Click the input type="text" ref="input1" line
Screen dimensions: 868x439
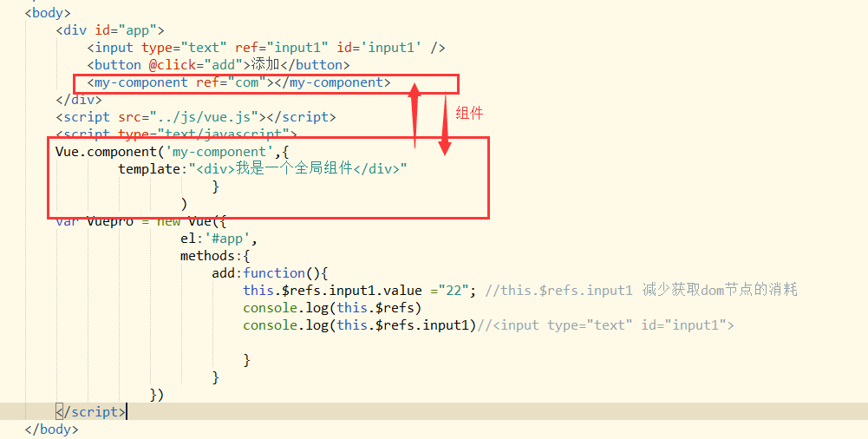coord(266,48)
